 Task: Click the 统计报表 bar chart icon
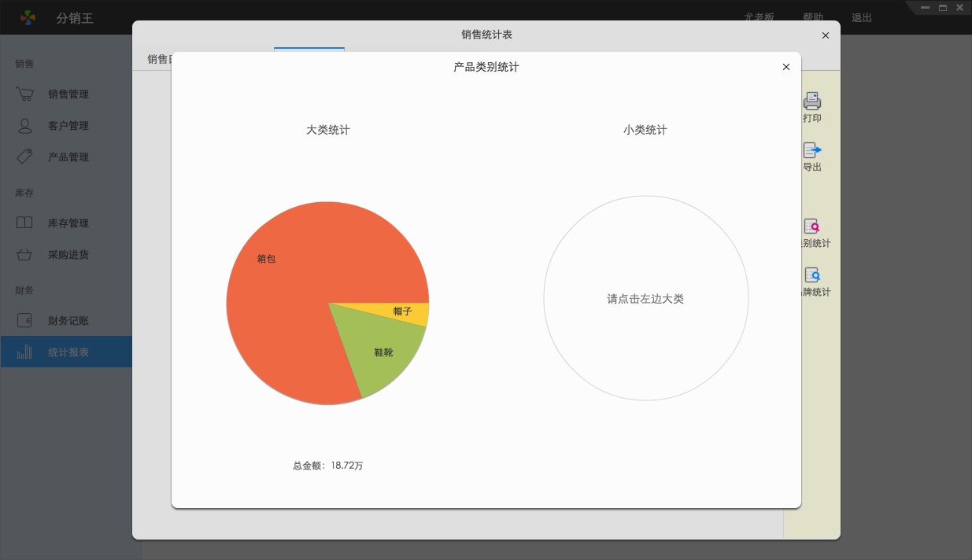pos(24,352)
